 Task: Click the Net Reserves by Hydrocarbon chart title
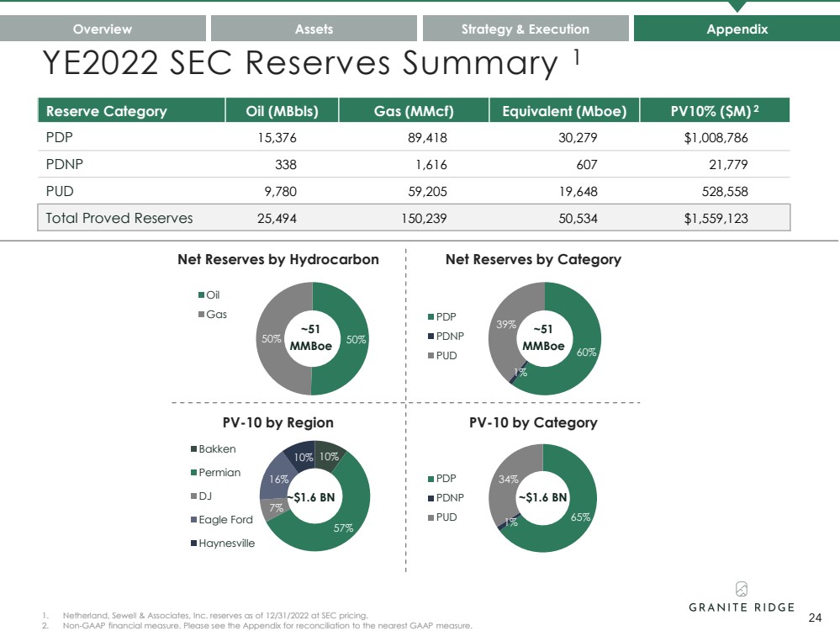coord(277,259)
